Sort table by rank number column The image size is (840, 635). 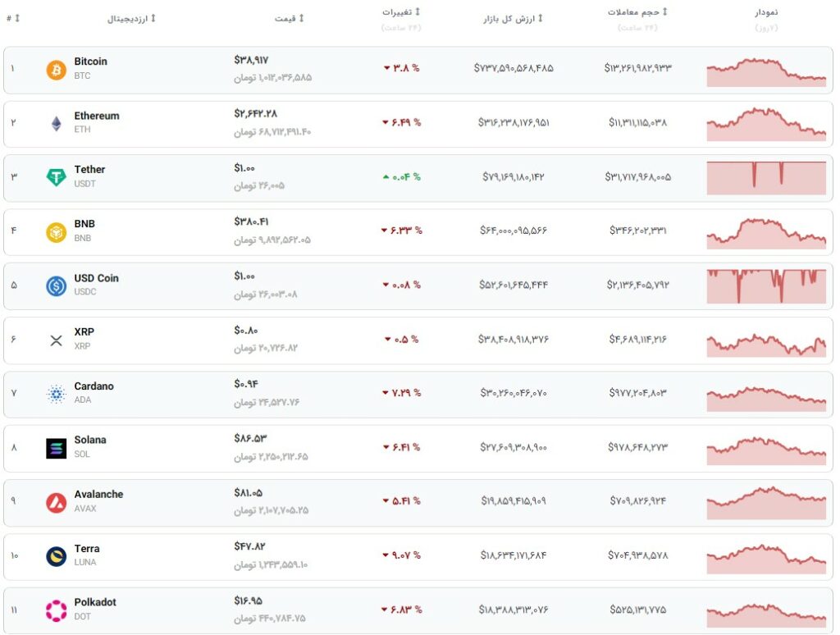(x=13, y=18)
